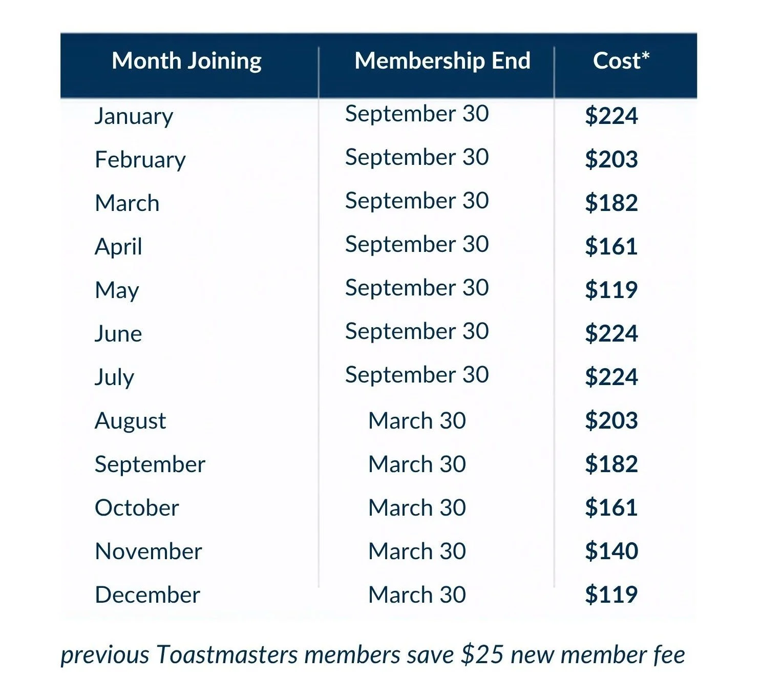Click September 30 in the February row

pos(417,158)
